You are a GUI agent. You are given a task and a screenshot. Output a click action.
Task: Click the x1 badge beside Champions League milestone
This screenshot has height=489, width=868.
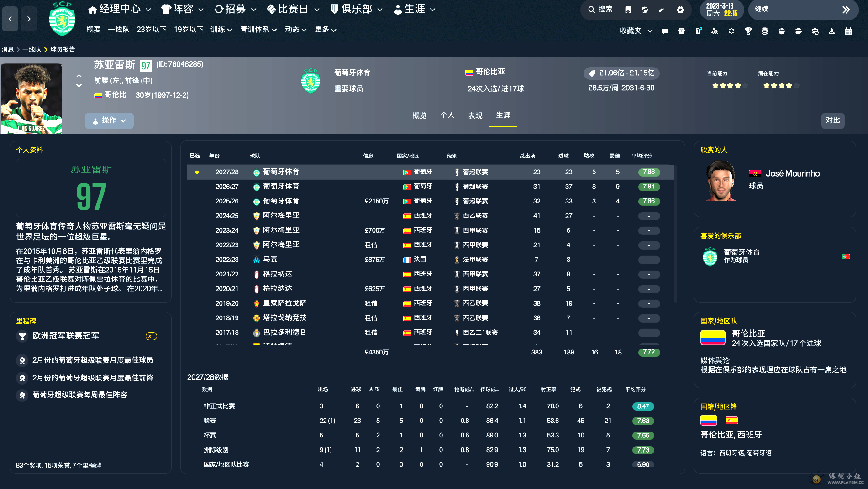151,336
